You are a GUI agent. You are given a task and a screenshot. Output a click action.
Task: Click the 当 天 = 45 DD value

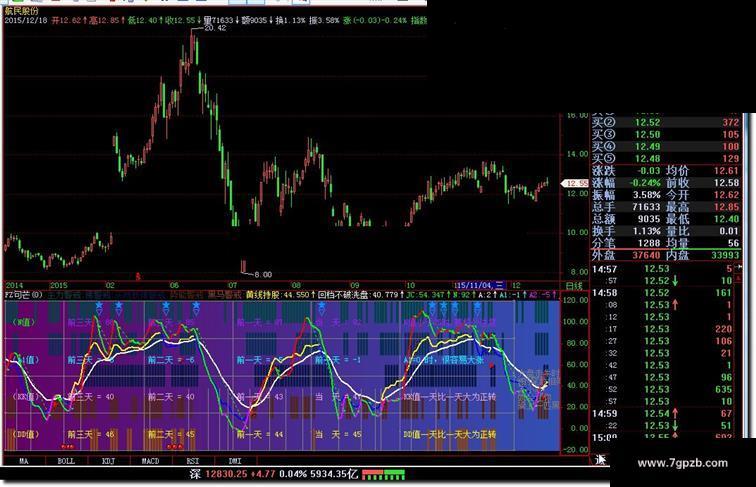tap(338, 434)
